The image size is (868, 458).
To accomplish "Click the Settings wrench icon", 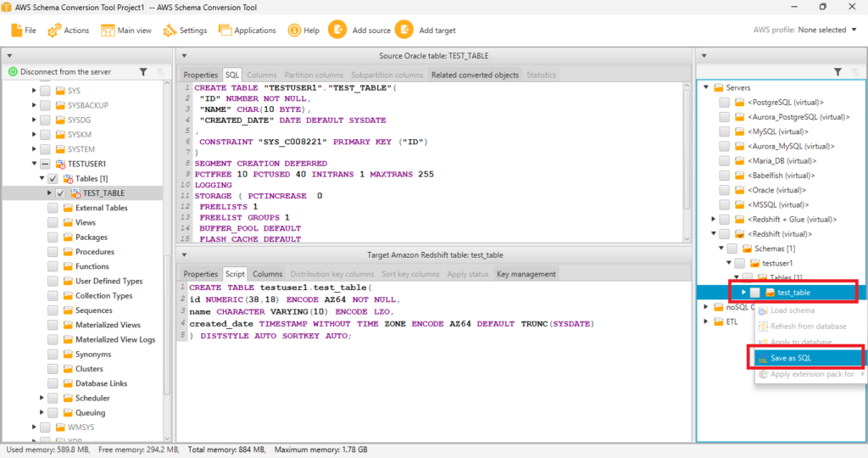I will click(x=170, y=30).
